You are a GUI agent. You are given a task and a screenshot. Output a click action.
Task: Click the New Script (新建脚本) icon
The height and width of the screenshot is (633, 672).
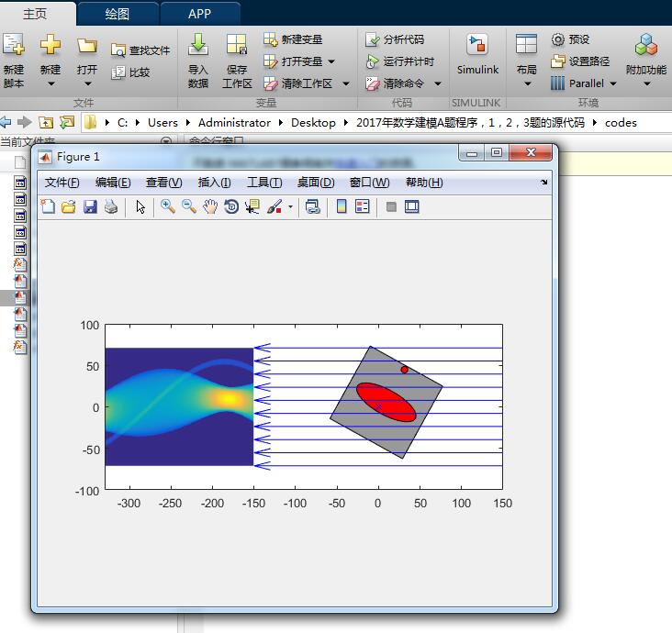(13, 45)
